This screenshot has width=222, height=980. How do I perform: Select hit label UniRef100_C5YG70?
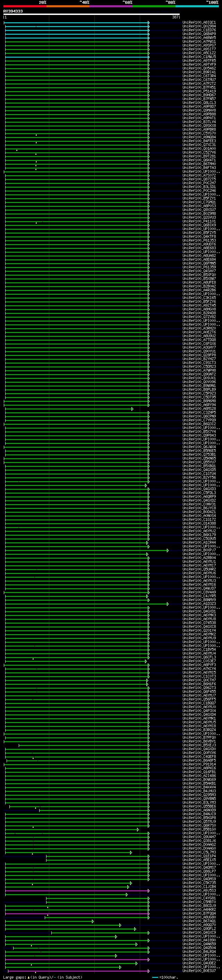click(x=199, y=133)
